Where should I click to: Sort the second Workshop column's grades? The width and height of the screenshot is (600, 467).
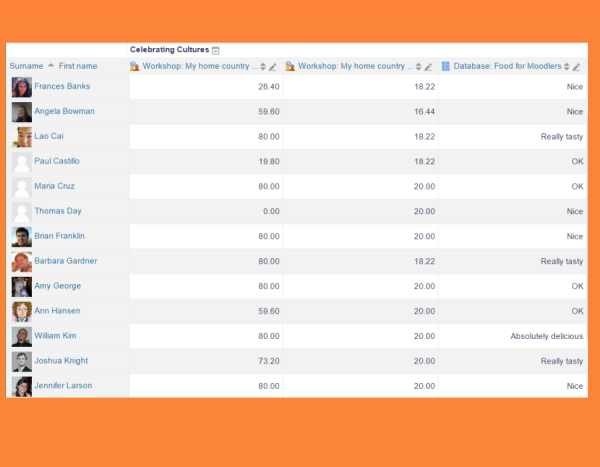[418, 67]
